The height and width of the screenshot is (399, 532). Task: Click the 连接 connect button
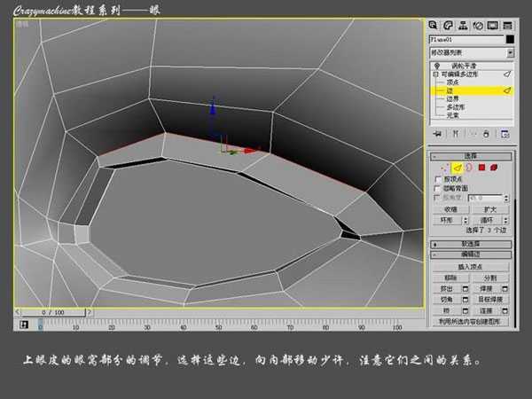click(x=487, y=310)
